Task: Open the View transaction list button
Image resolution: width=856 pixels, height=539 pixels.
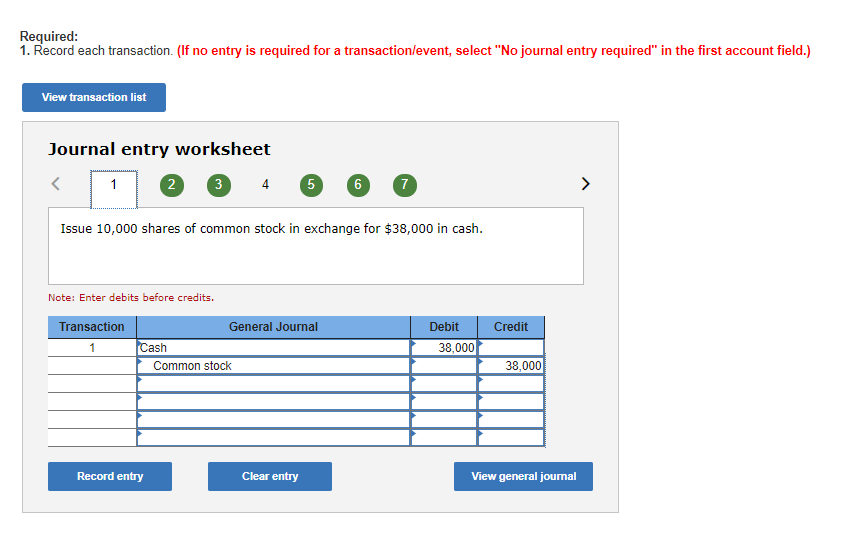Action: coord(94,97)
